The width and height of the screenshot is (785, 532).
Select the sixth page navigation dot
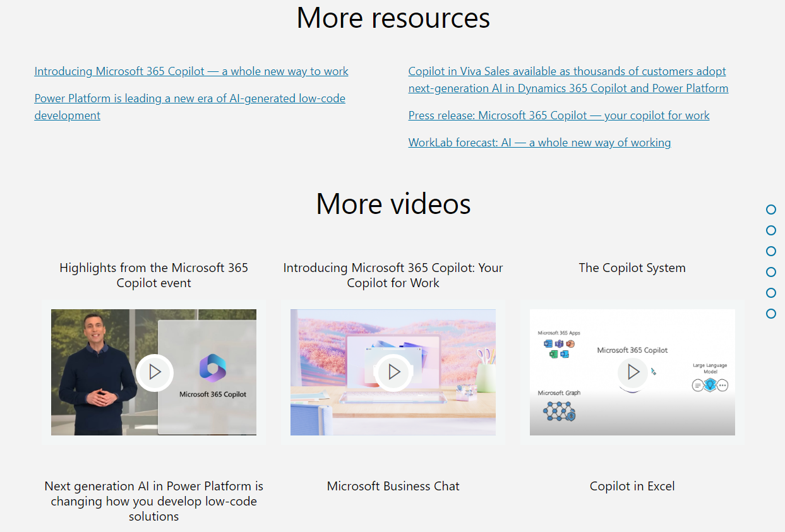770,314
